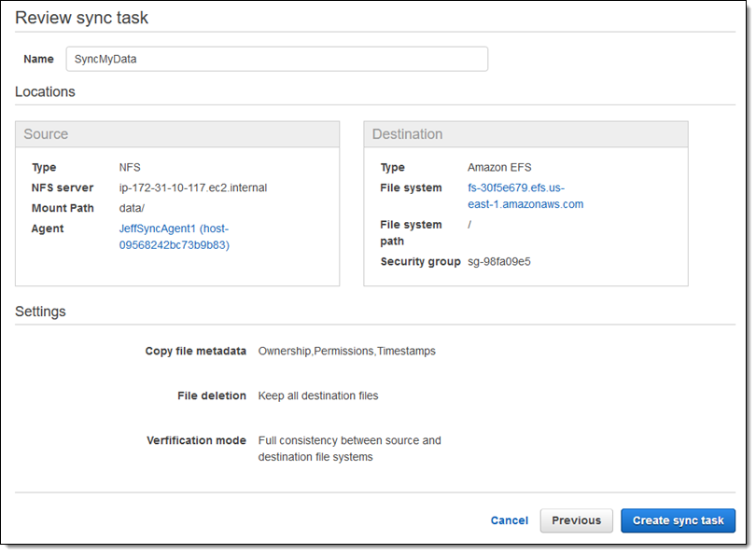Click the Review sync task heading
Viewport: 756px width, 554px height.
pos(81,18)
